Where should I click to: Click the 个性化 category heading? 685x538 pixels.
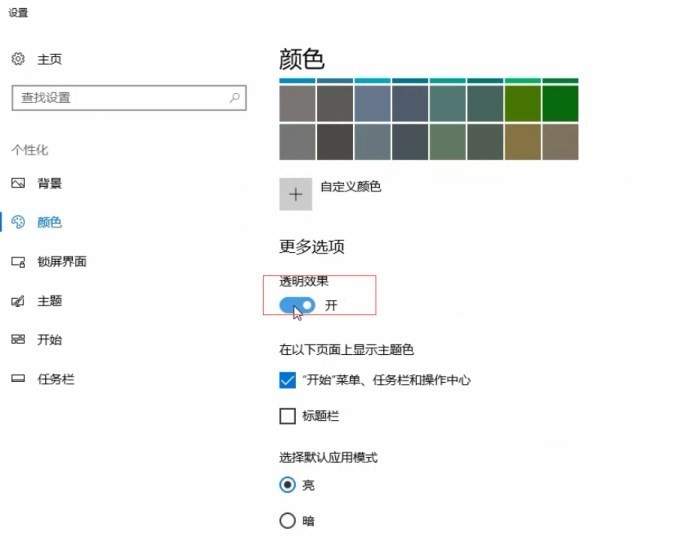tap(30, 150)
